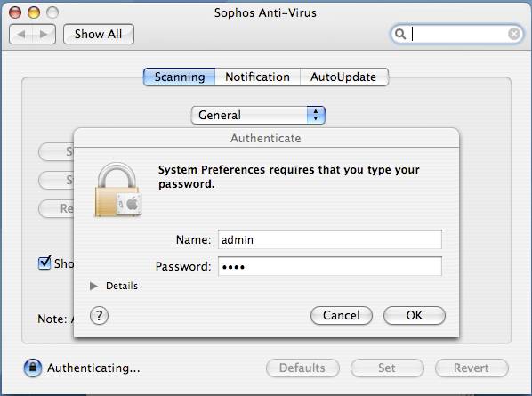Click the Show All button
Viewport: 532px width, 396px height.
99,35
